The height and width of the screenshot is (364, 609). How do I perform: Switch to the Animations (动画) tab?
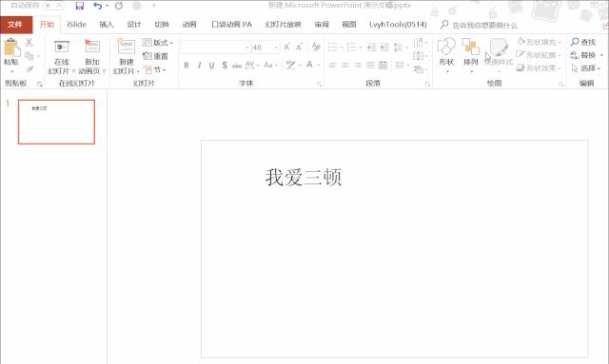coord(189,25)
